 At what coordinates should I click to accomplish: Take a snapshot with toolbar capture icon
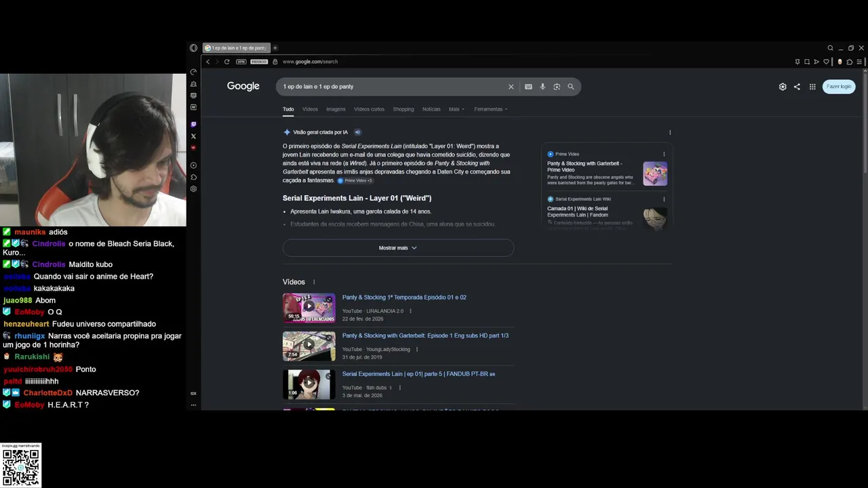(x=807, y=62)
